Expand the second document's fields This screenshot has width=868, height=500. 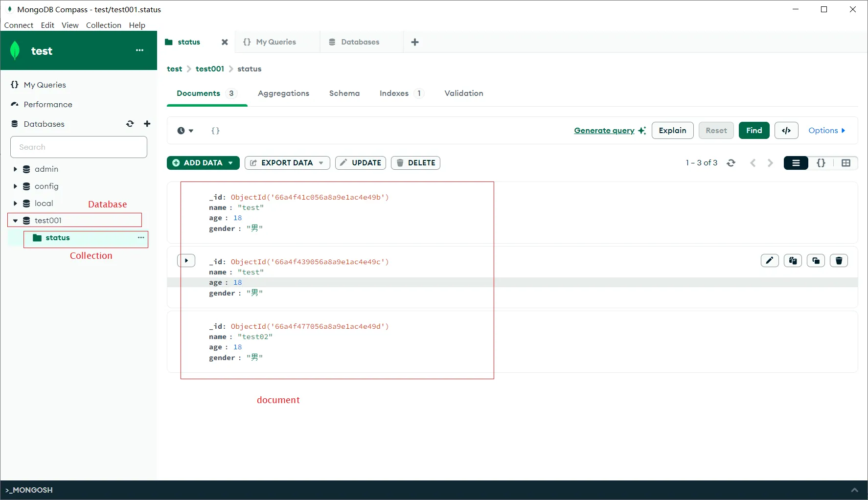point(186,261)
